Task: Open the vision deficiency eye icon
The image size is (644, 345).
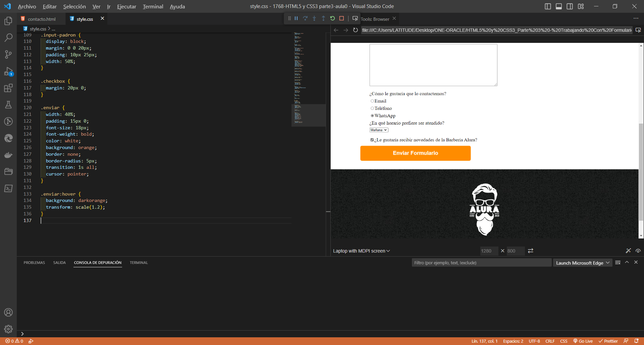Action: point(638,251)
